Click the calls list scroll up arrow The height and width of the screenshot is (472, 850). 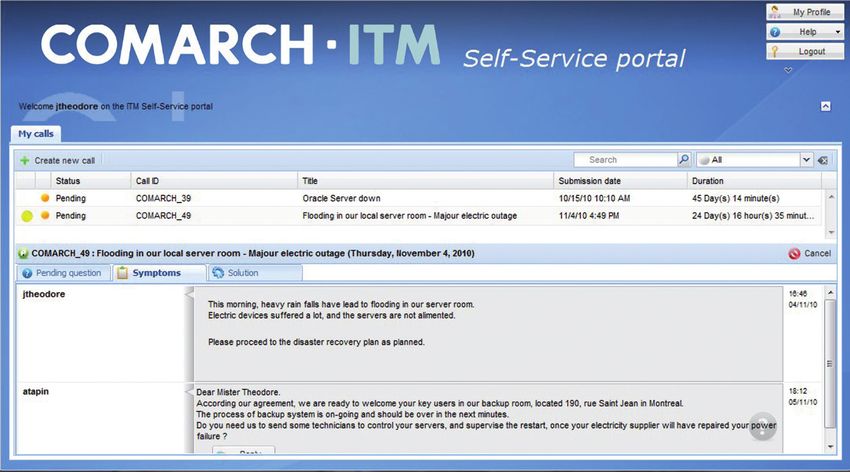831,197
